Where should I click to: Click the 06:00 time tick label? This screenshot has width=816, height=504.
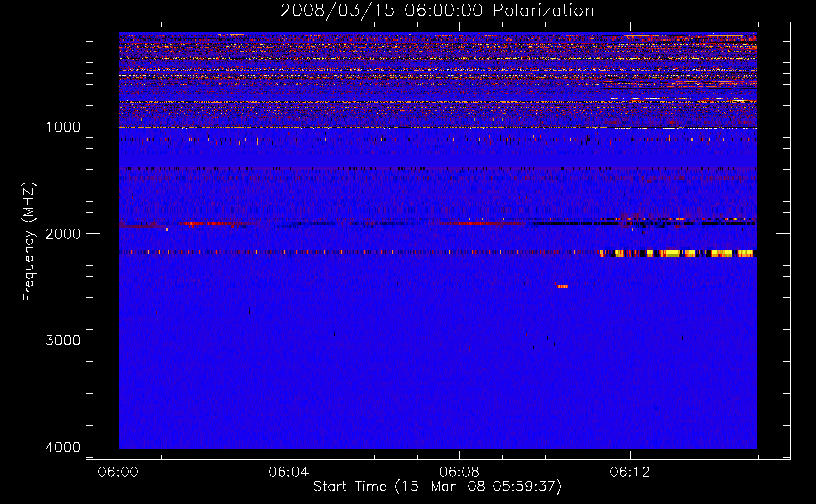(x=119, y=472)
